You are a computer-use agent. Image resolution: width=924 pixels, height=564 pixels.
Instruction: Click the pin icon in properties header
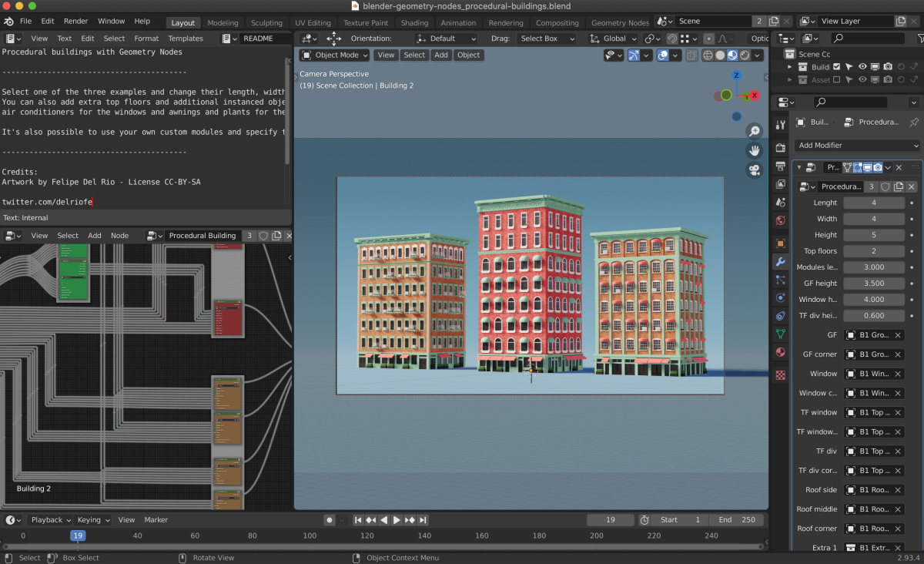(913, 122)
